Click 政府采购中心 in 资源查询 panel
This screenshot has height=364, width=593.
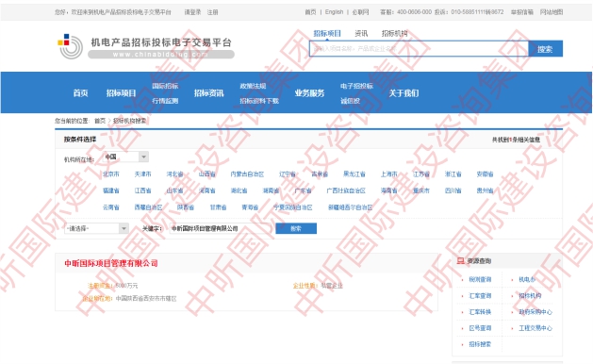[535, 312]
